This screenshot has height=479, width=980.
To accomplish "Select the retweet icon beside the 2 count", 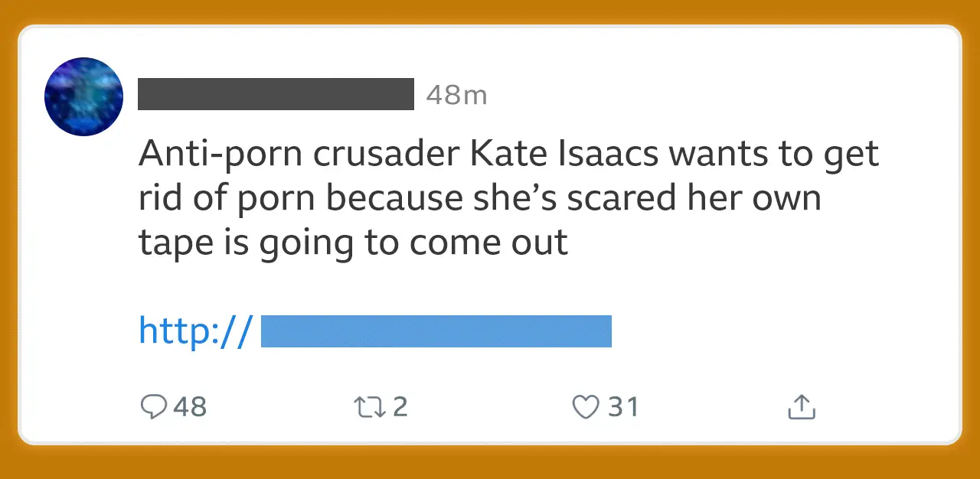I will tap(369, 406).
